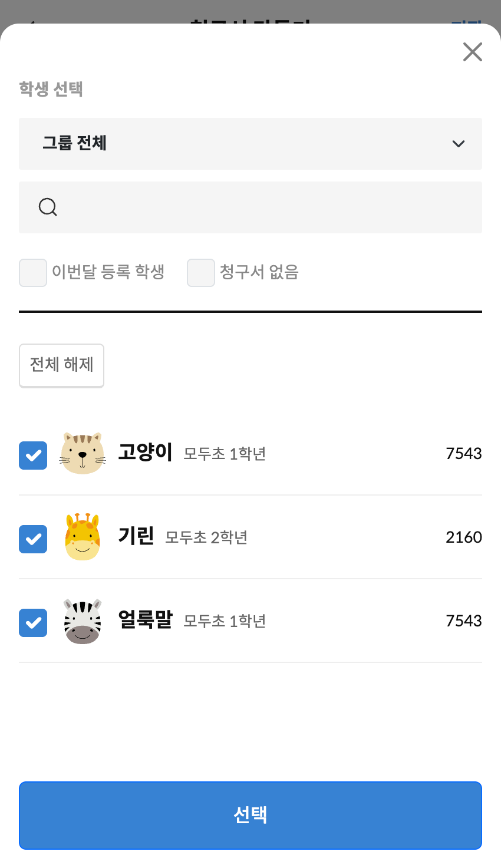Uncheck the 얼룩말 student checkbox
The width and height of the screenshot is (501, 868).
[33, 622]
